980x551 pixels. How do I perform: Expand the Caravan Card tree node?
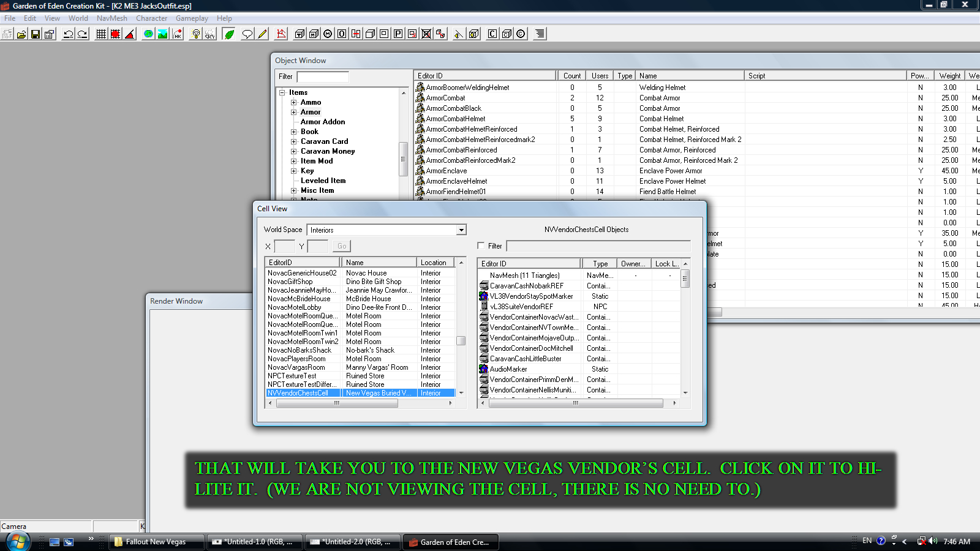pos(294,141)
